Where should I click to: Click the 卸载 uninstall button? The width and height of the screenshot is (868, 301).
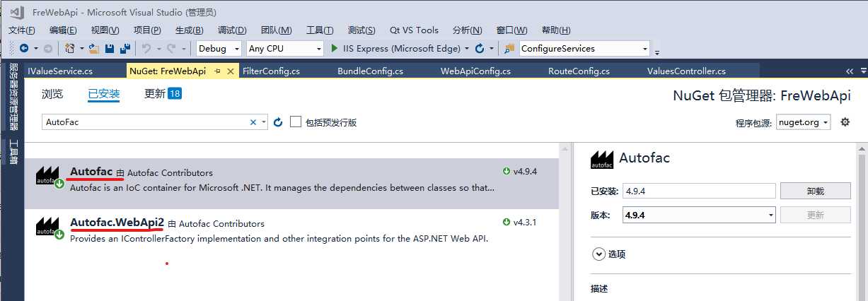click(x=815, y=191)
